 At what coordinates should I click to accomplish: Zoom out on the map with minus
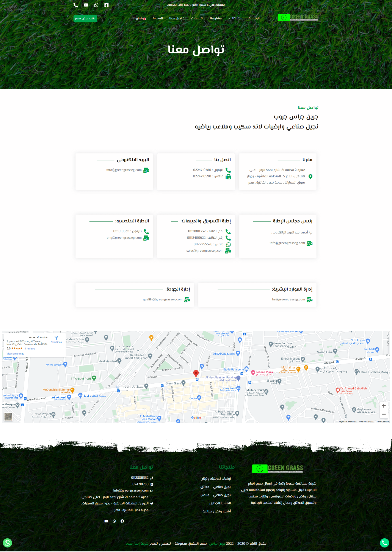tap(384, 414)
